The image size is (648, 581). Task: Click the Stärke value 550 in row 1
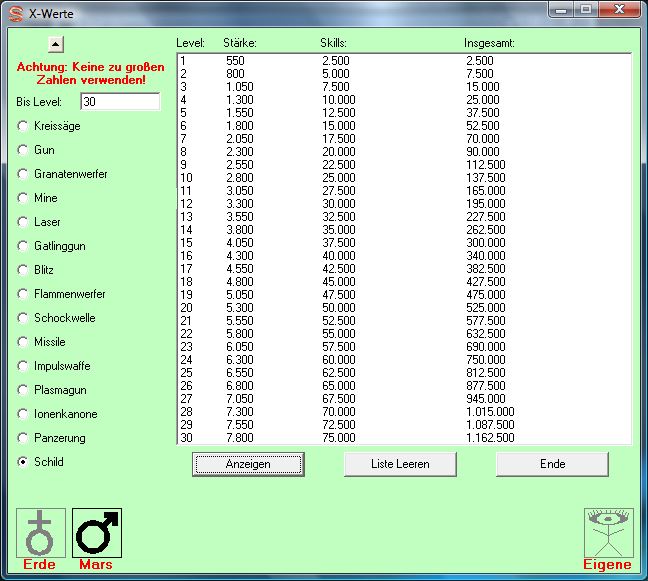tap(235, 61)
